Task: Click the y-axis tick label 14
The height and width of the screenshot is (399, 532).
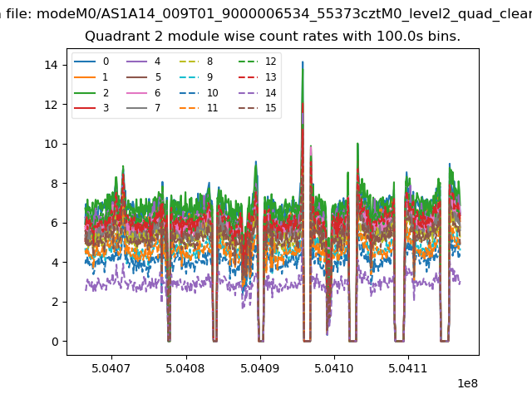Action: pos(51,65)
